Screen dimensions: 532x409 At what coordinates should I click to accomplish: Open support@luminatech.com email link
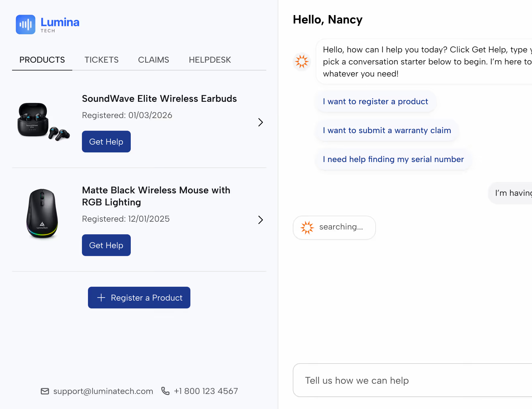[x=103, y=391]
